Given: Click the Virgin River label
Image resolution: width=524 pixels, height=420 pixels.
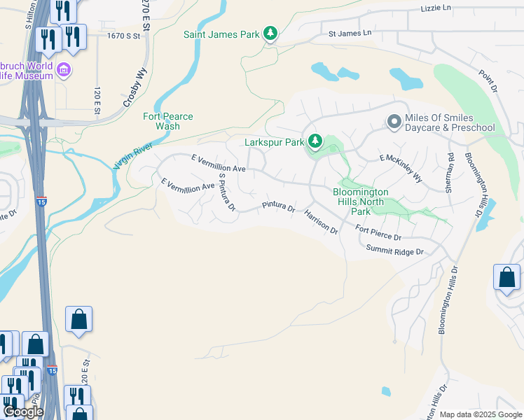Looking at the screenshot, I should tap(132, 155).
